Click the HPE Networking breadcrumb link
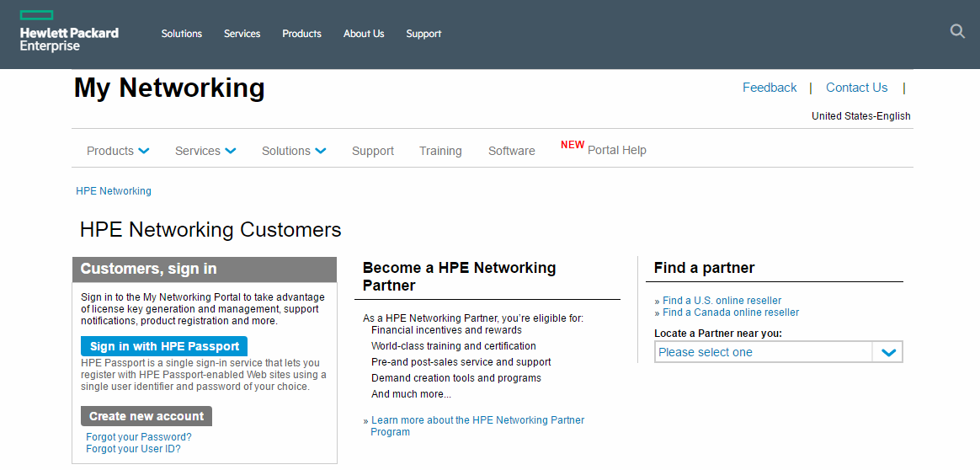This screenshot has width=980, height=470. tap(114, 190)
